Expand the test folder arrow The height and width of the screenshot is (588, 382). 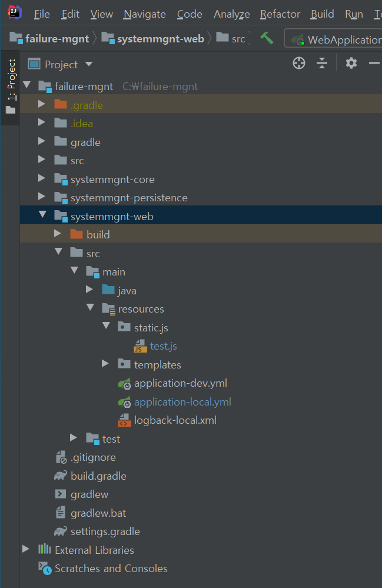(73, 438)
